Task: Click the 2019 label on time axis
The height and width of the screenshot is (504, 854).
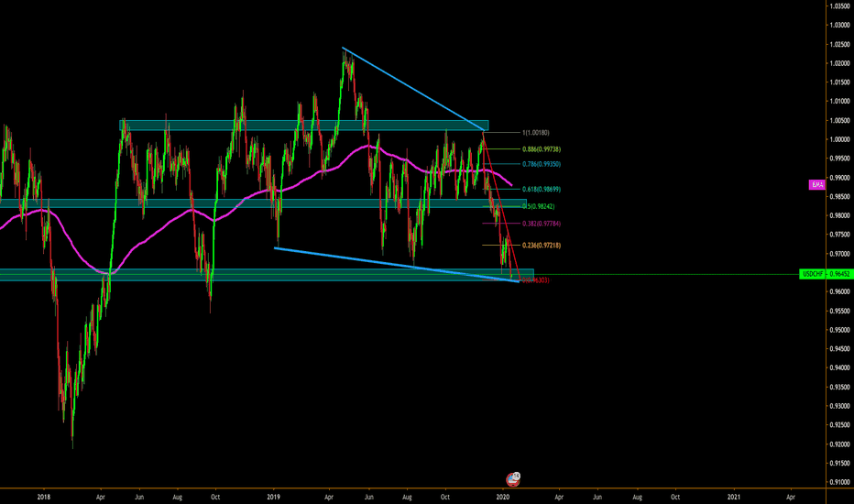Action: pyautogui.click(x=275, y=497)
